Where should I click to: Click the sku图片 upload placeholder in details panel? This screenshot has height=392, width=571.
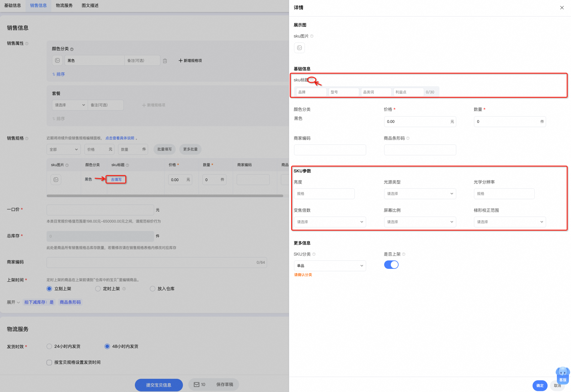(299, 48)
